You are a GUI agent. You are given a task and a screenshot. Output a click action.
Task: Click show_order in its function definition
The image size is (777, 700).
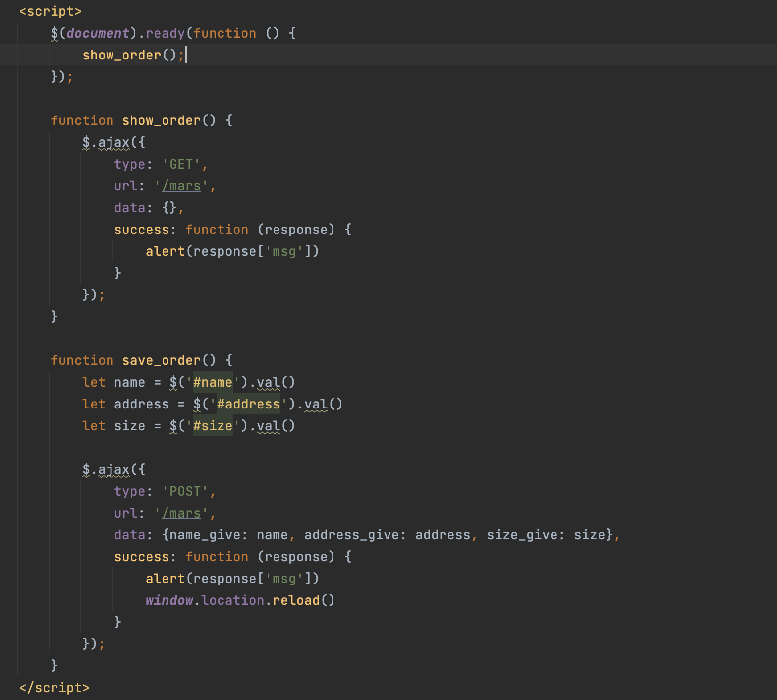point(162,120)
